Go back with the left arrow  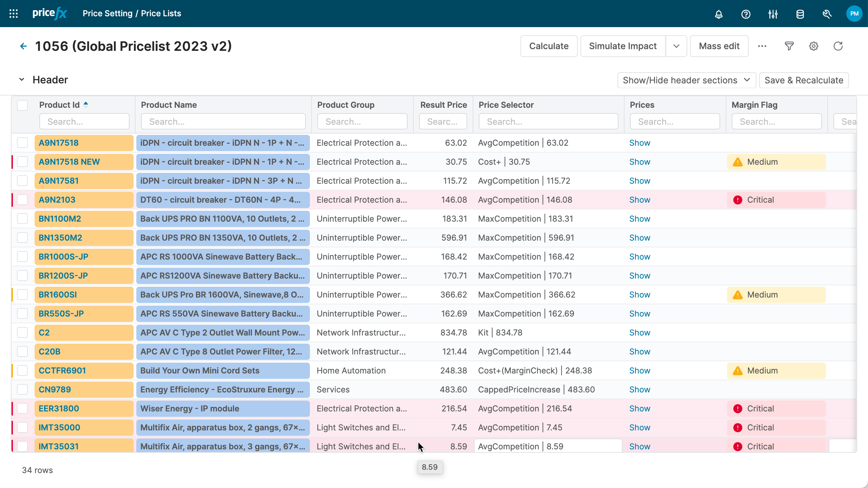pos(23,46)
